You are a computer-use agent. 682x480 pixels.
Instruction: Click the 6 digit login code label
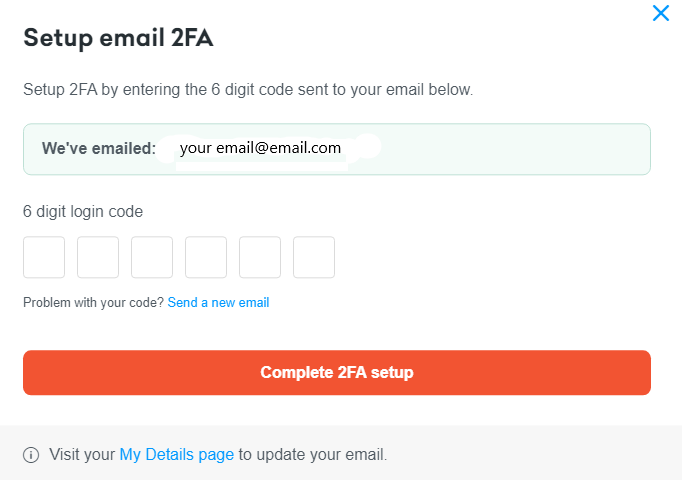pos(83,212)
